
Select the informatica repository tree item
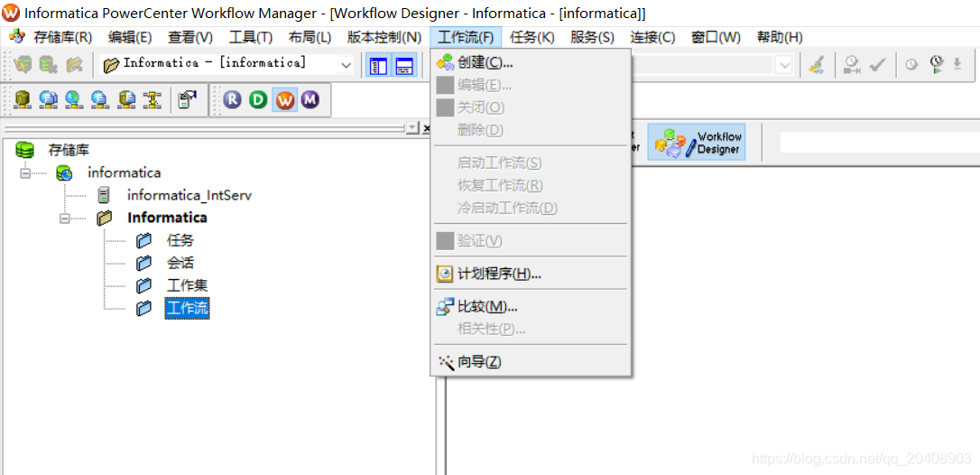pos(124,172)
